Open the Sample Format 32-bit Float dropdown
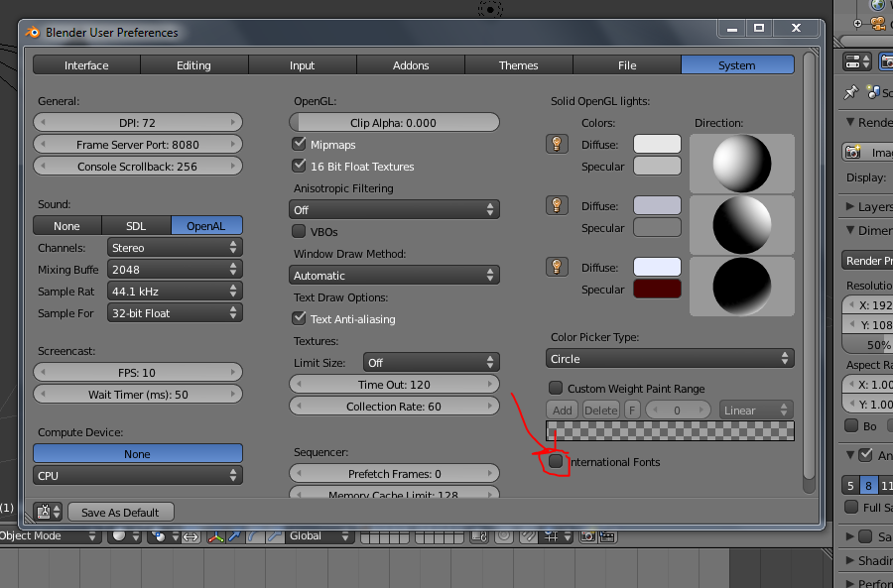This screenshot has width=893, height=588. pos(175,313)
